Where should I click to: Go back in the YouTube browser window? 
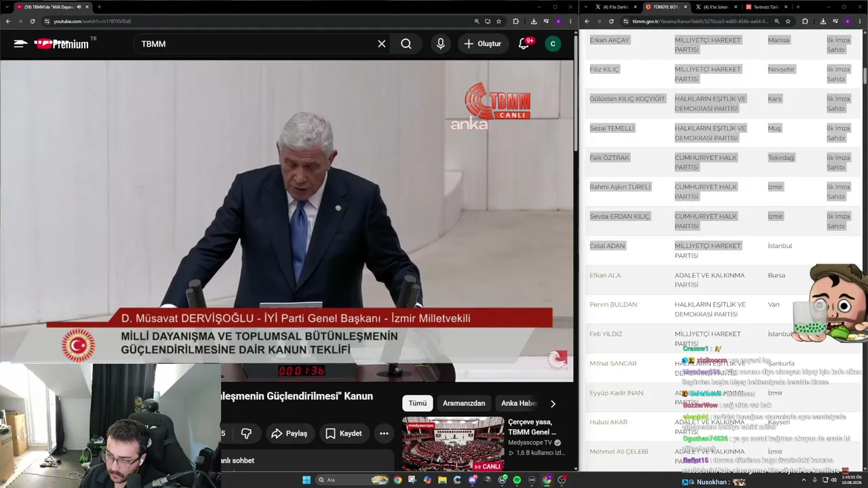[x=8, y=21]
